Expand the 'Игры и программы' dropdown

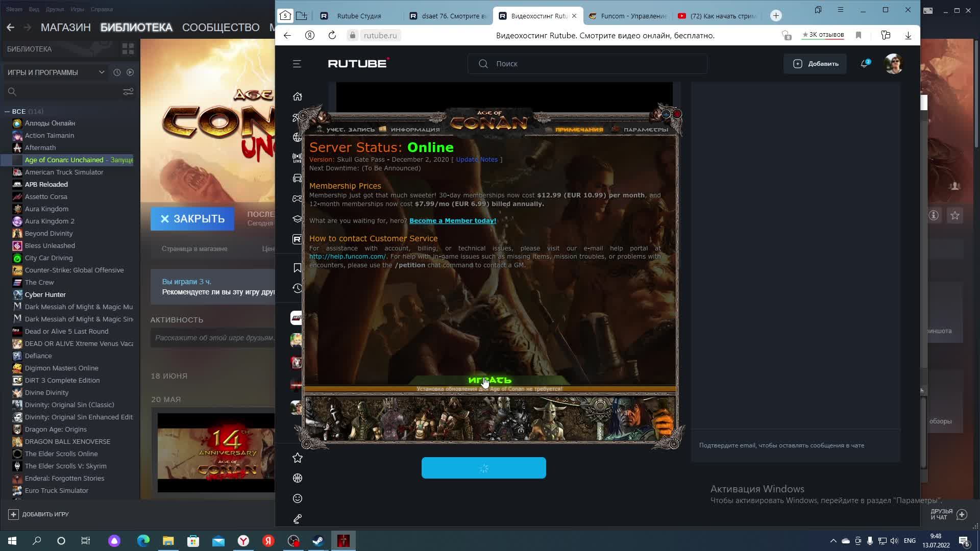tap(102, 72)
